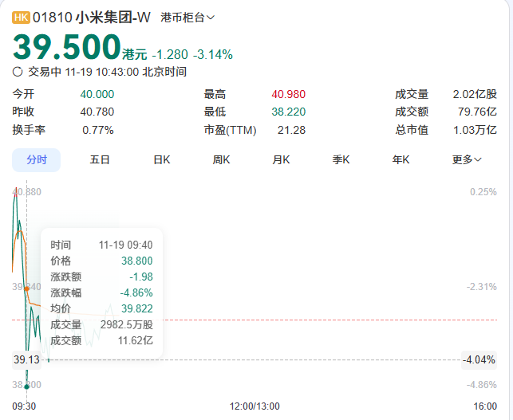Click the 今开 value 40.000
Screen dimensions: 513x420
[97, 95]
